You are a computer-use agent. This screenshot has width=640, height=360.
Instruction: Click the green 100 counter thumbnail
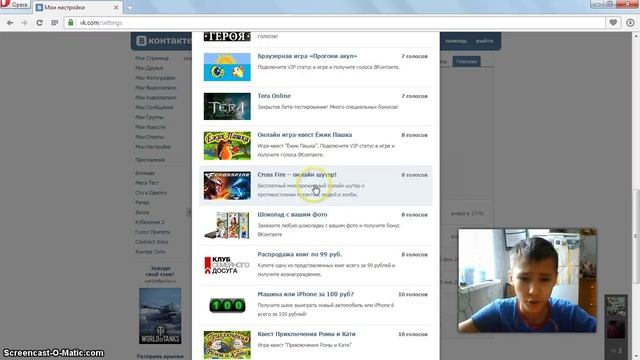[x=227, y=305]
